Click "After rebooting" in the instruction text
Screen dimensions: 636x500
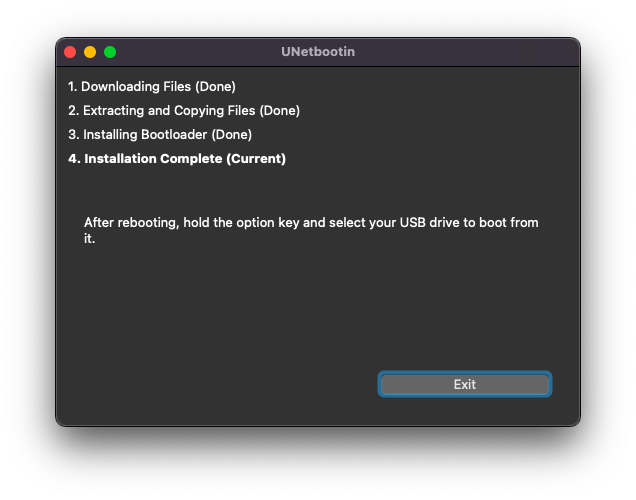130,223
